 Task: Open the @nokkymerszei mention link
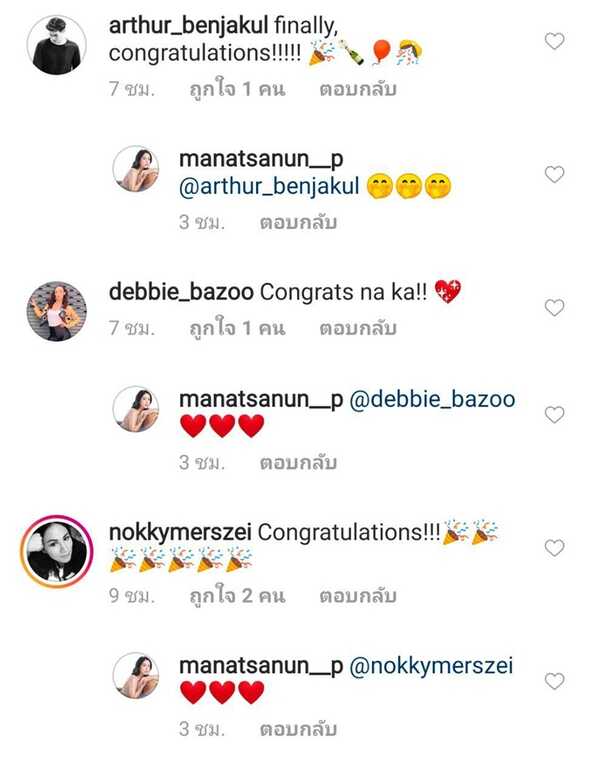pos(431,666)
